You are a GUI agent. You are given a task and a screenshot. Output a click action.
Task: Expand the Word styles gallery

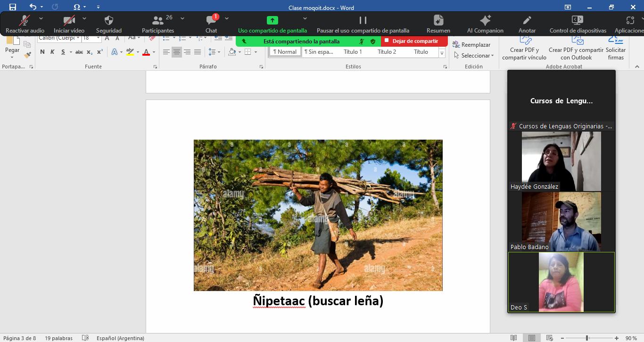click(x=442, y=54)
